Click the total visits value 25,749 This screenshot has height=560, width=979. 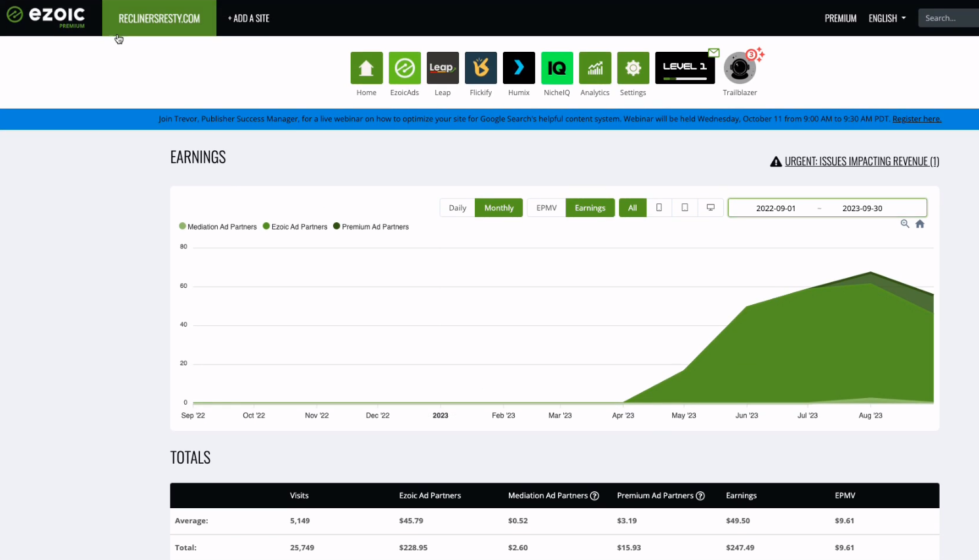(x=302, y=548)
